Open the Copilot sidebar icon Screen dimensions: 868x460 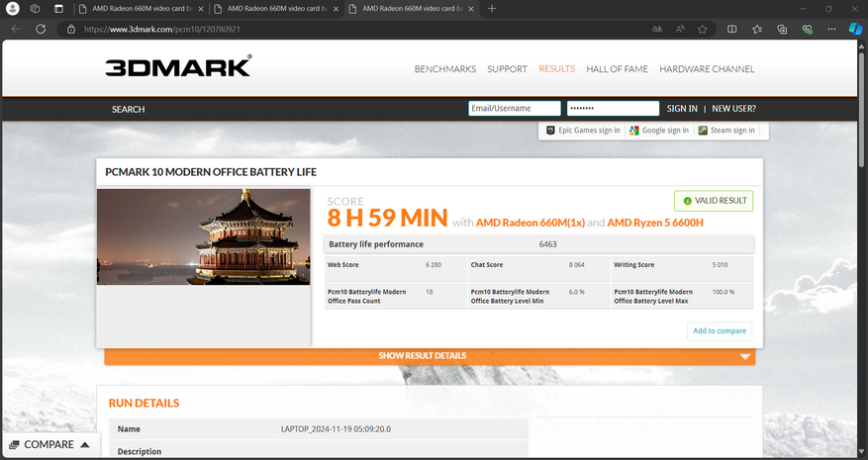855,30
